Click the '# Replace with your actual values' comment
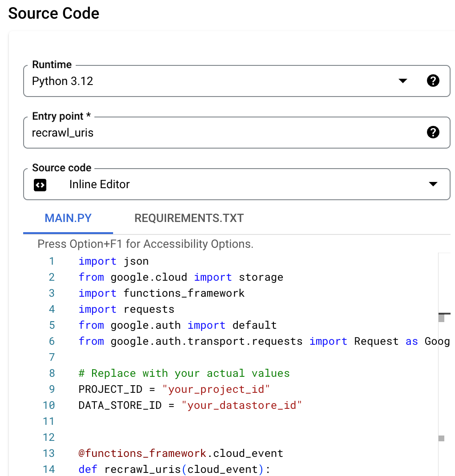 tap(184, 373)
